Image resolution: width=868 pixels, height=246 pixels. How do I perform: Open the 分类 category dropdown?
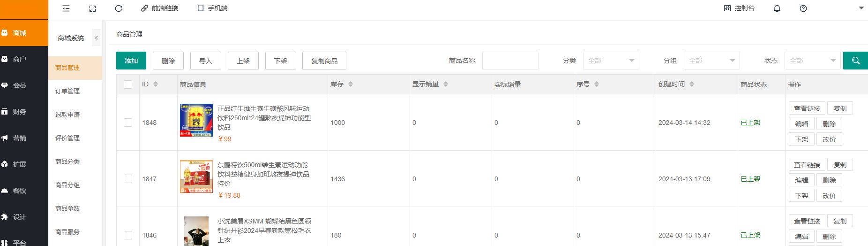point(611,61)
